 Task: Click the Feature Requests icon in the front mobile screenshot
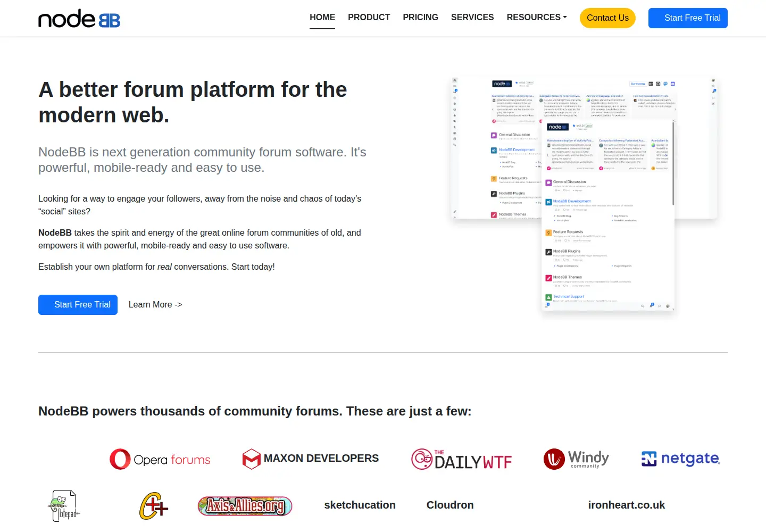[x=548, y=233]
